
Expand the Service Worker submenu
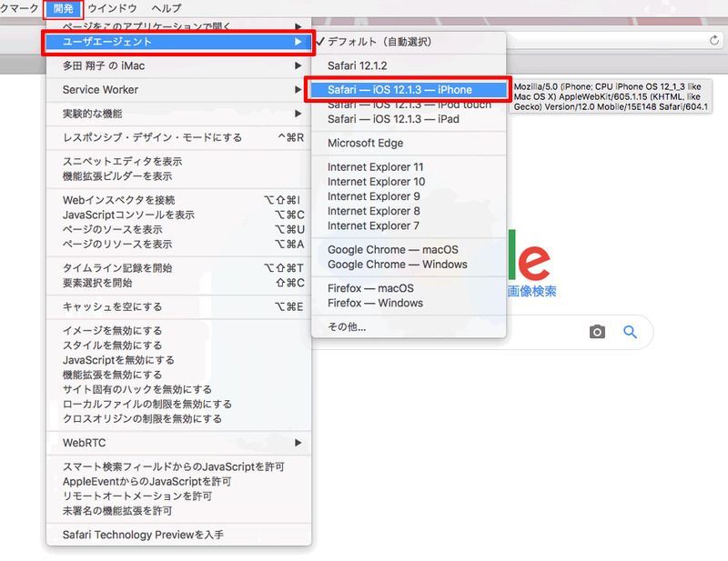pos(177,90)
